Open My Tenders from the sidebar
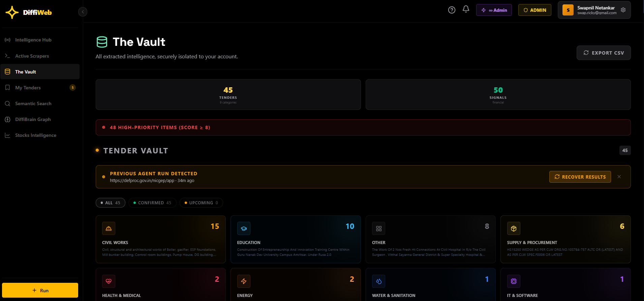644x301 pixels. click(40, 88)
